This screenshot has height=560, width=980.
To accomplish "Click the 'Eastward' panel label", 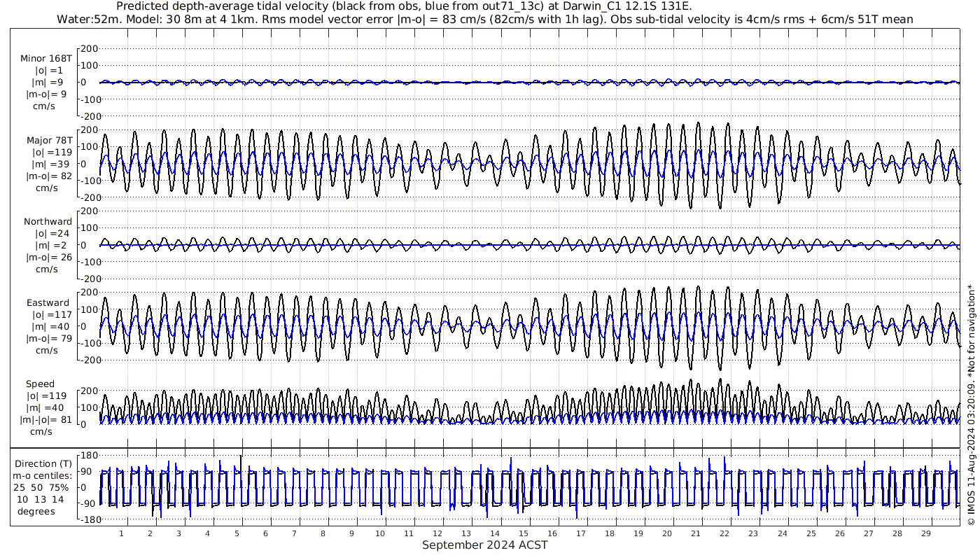I will [48, 303].
